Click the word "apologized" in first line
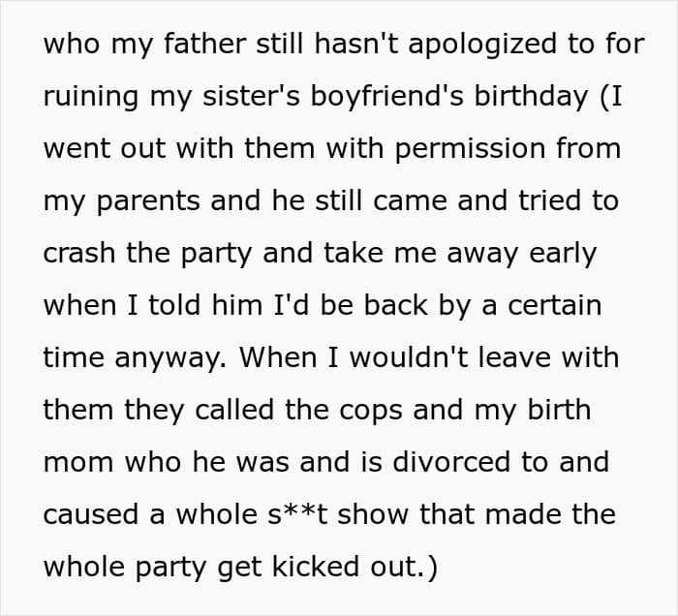 pos(482,45)
